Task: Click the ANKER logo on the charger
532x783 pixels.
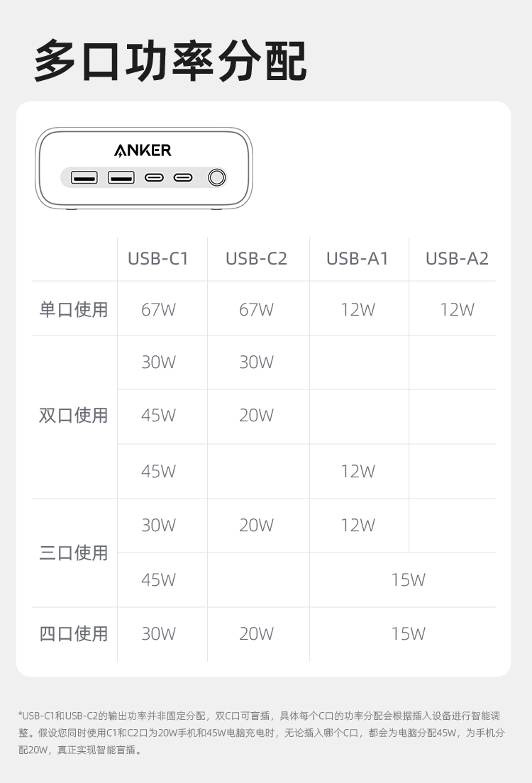Action: click(x=143, y=150)
